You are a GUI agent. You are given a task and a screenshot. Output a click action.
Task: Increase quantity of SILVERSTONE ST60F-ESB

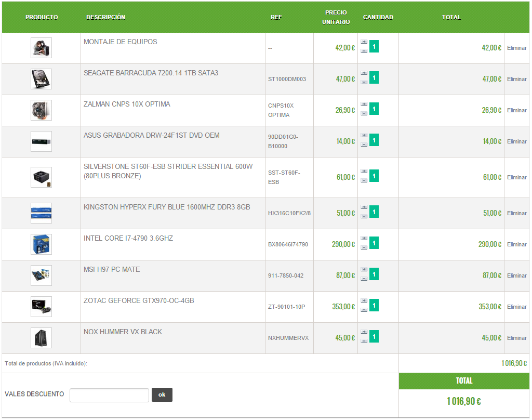tap(364, 171)
